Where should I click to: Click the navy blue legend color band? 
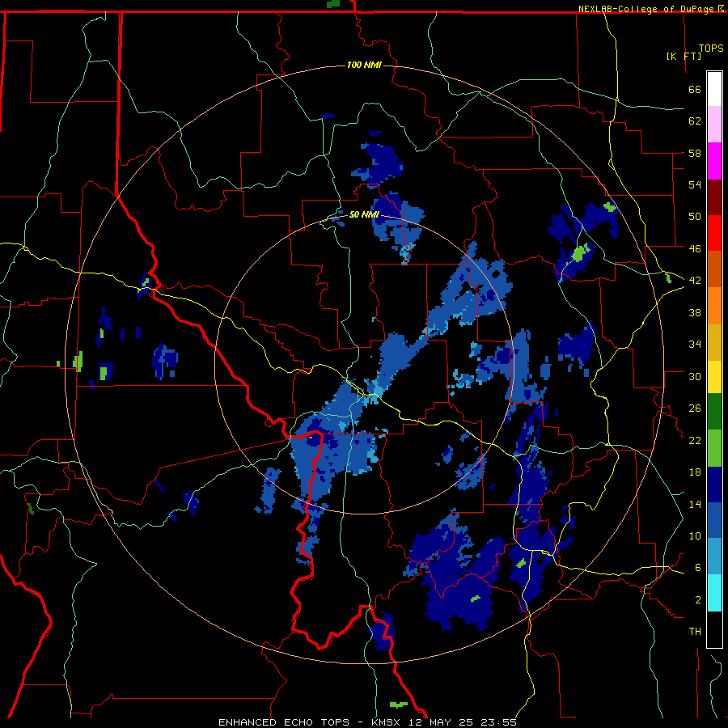tap(714, 485)
